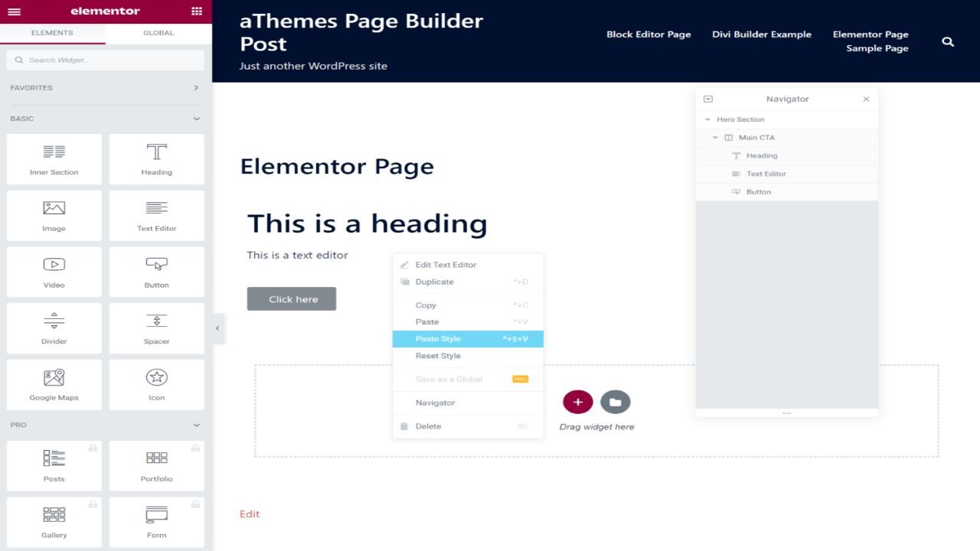Select the Posts pro widget
Viewport: 980px width, 551px height.
(x=54, y=465)
